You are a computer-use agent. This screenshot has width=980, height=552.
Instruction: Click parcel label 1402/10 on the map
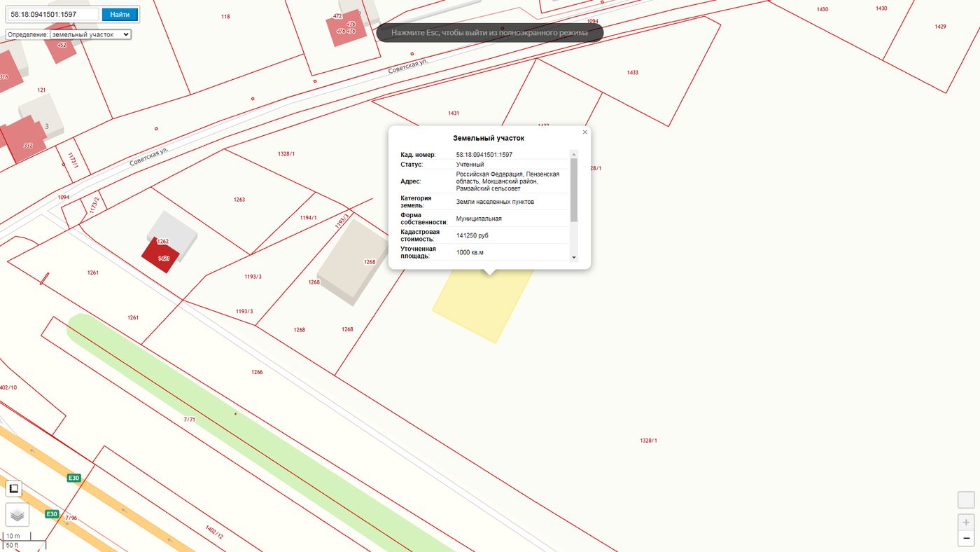point(8,387)
